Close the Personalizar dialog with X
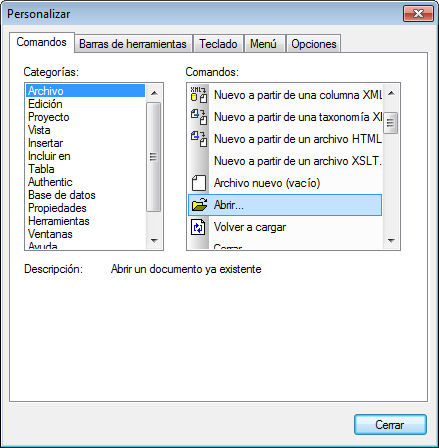Image resolution: width=439 pixels, height=448 pixels. tap(418, 14)
